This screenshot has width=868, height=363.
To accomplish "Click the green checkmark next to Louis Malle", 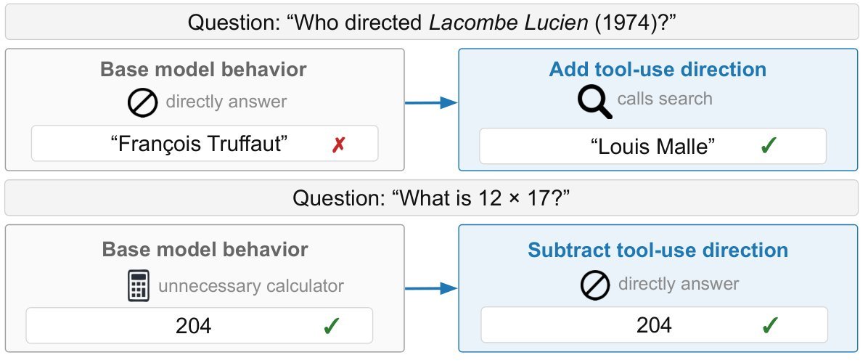I will point(769,145).
